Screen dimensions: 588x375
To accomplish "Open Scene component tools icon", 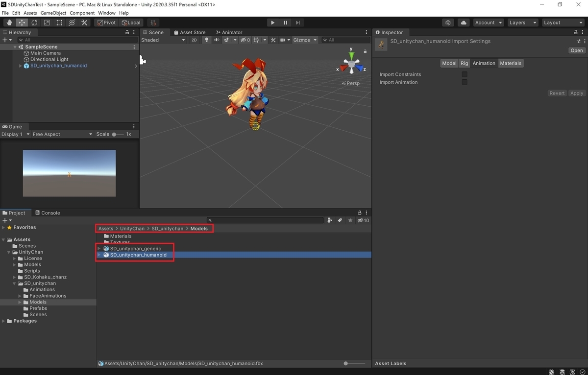I will pyautogui.click(x=273, y=40).
